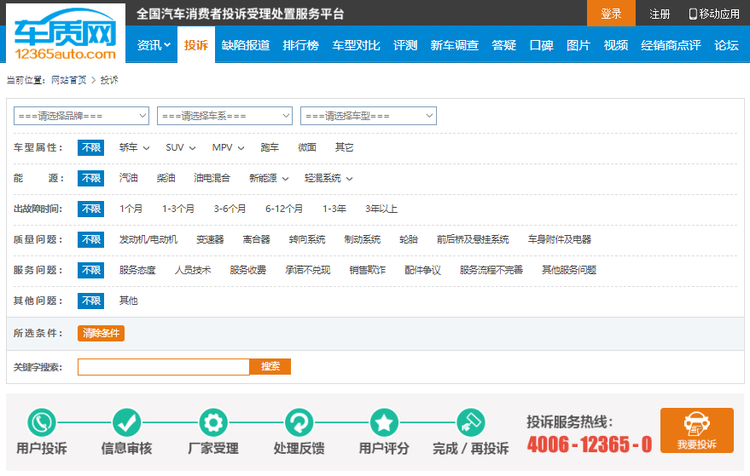Screen dimensions: 750x476
Task: Select 不限 for 车型属性 filter
Action: pyautogui.click(x=91, y=147)
